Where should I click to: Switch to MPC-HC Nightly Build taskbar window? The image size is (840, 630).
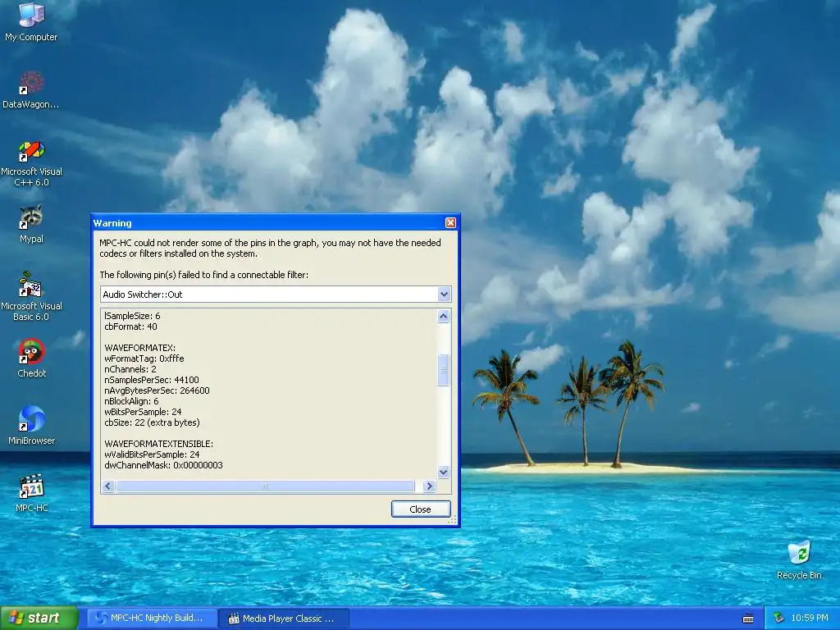[152, 619]
